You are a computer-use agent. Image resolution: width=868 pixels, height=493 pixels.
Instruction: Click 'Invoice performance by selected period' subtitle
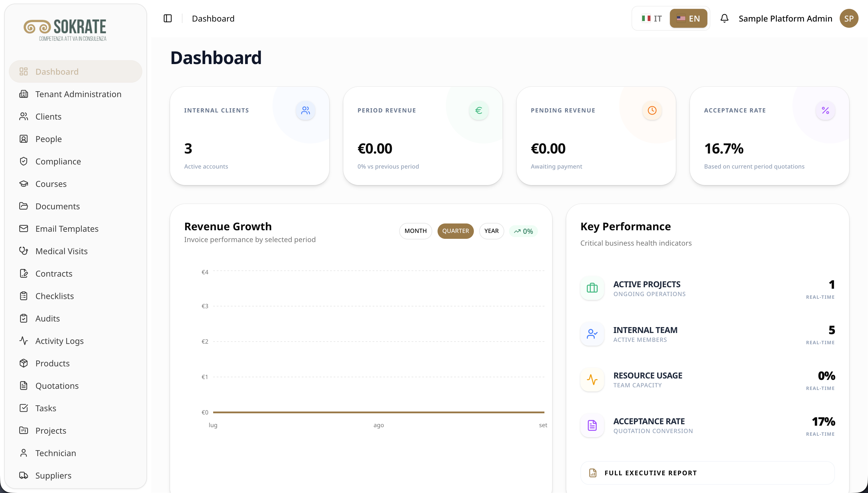click(x=250, y=239)
